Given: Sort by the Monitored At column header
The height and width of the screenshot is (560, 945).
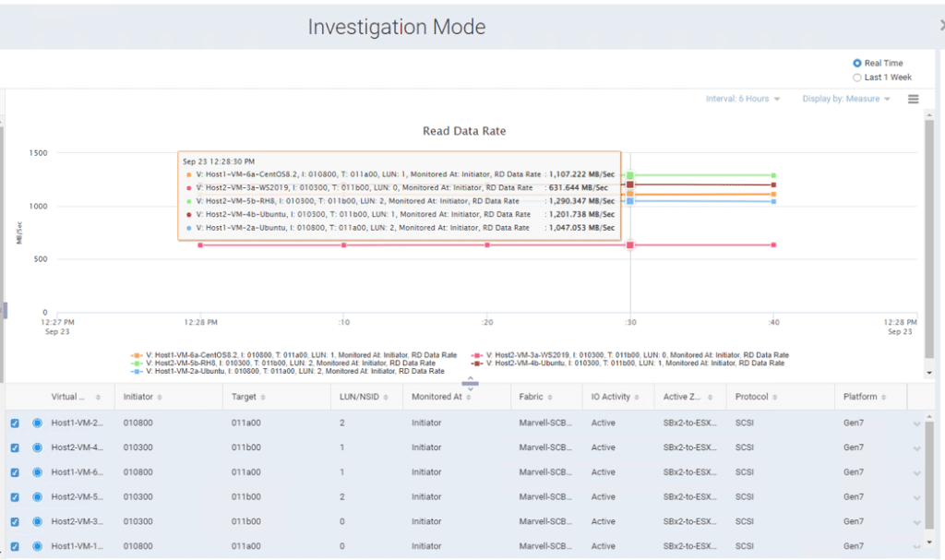Looking at the screenshot, I should 437,397.
